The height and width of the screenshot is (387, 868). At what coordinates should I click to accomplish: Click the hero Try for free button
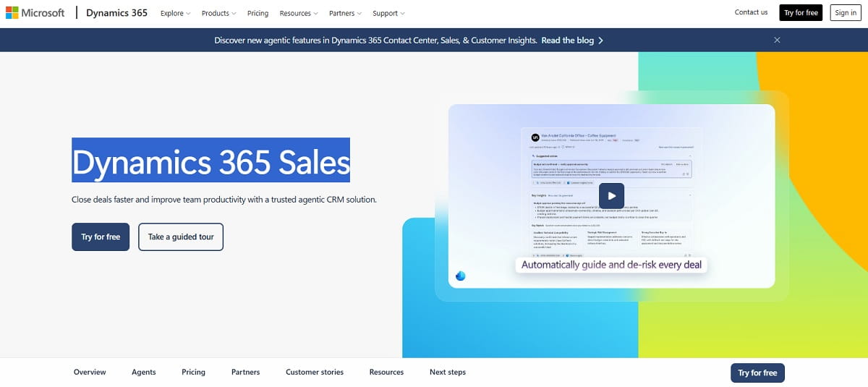pos(101,237)
